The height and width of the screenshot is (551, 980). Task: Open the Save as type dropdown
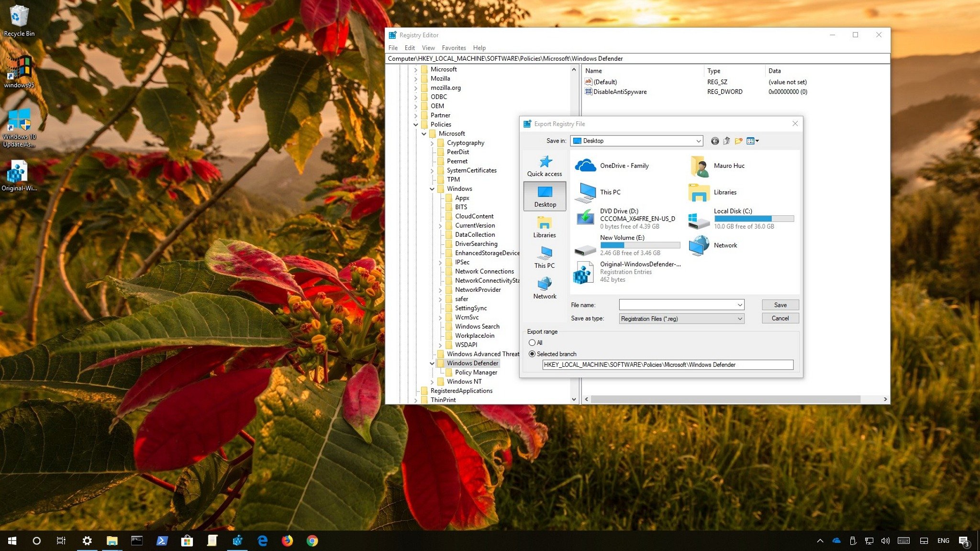[x=680, y=318]
